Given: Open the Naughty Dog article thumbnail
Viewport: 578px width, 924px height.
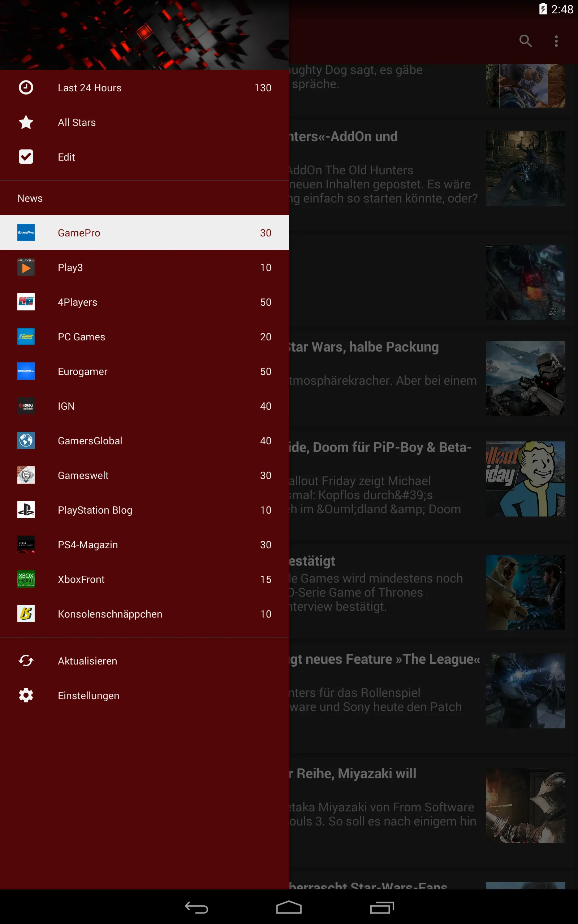Looking at the screenshot, I should pyautogui.click(x=525, y=86).
